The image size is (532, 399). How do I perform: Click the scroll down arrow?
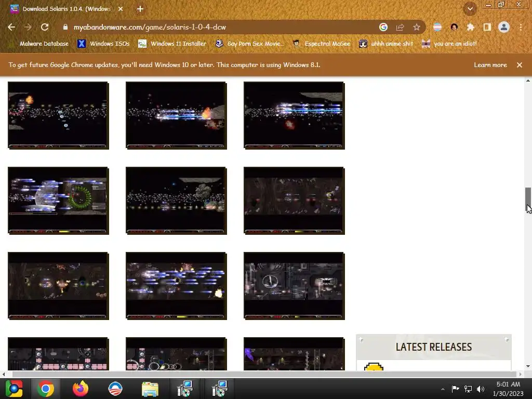coord(528,366)
